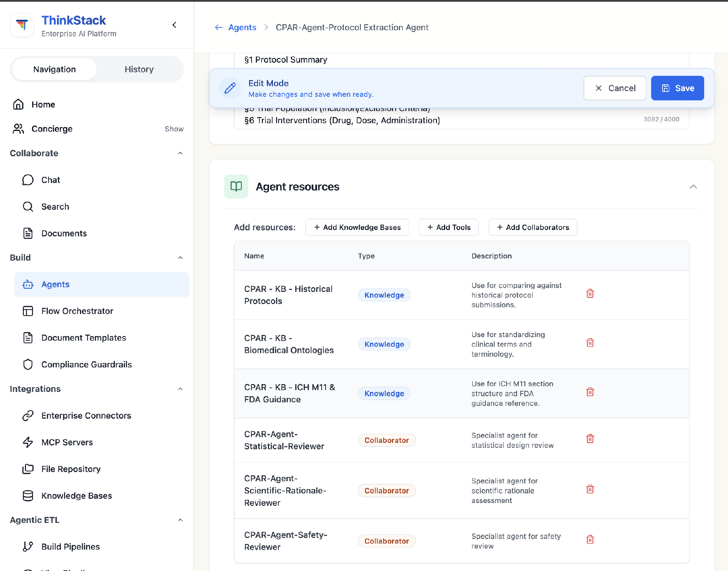Click Add Tools button
The height and width of the screenshot is (571, 728).
coord(448,227)
